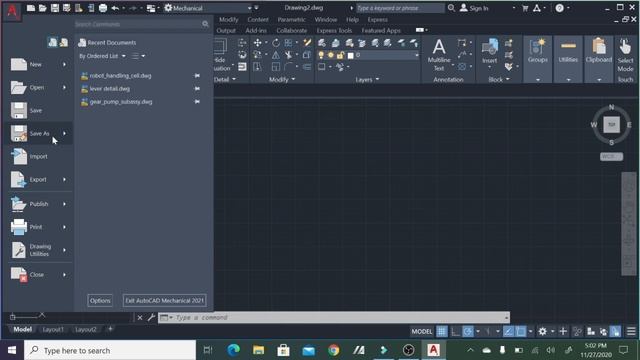
Task: Show the Recent Documents list icon
Action: pos(53,42)
